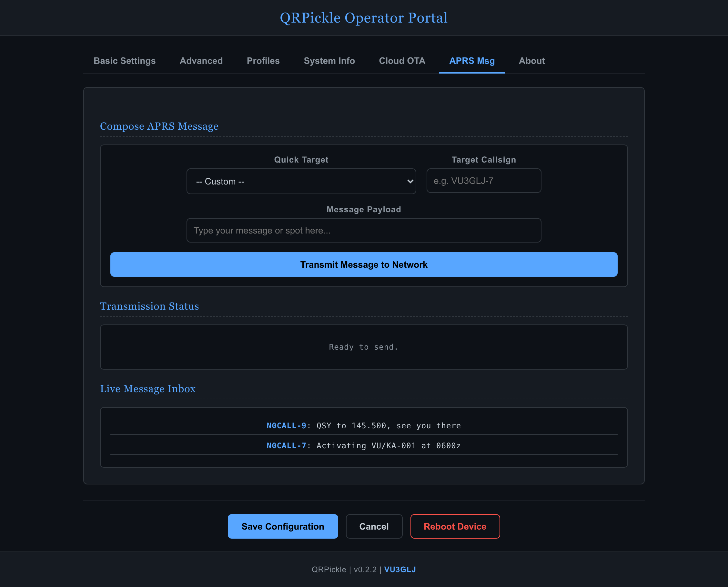Click the 'Ready to send.' status text
This screenshot has width=728, height=587.
tap(364, 347)
